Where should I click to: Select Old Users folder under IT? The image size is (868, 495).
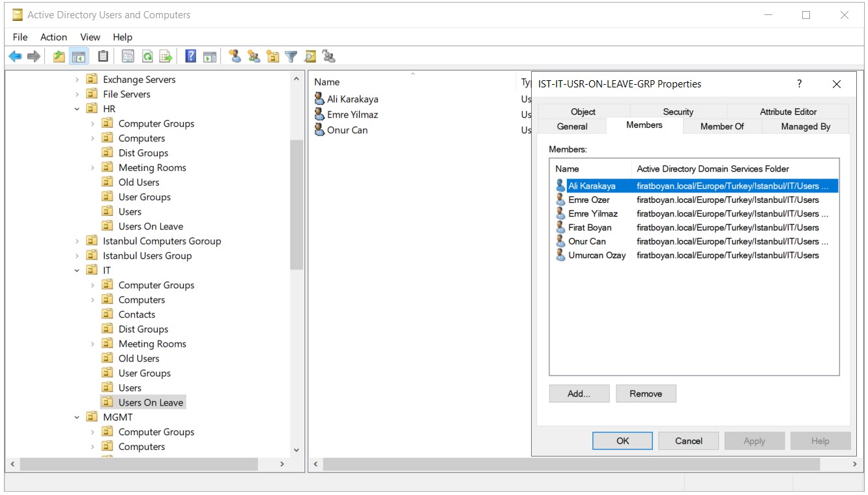pyautogui.click(x=139, y=359)
